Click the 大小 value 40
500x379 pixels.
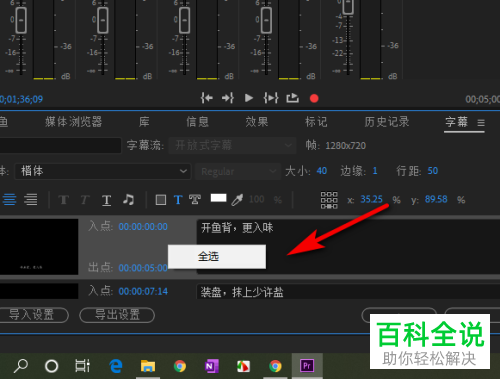[x=322, y=171]
